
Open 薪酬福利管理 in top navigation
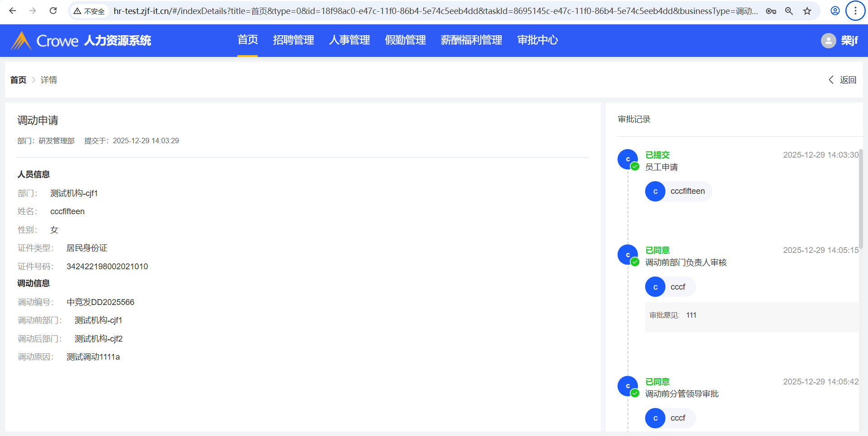click(x=471, y=40)
